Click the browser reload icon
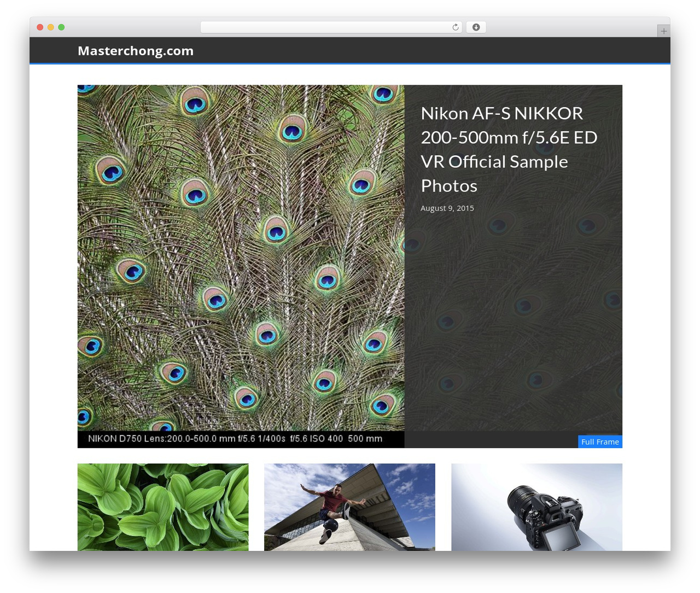700x593 pixels. [455, 27]
